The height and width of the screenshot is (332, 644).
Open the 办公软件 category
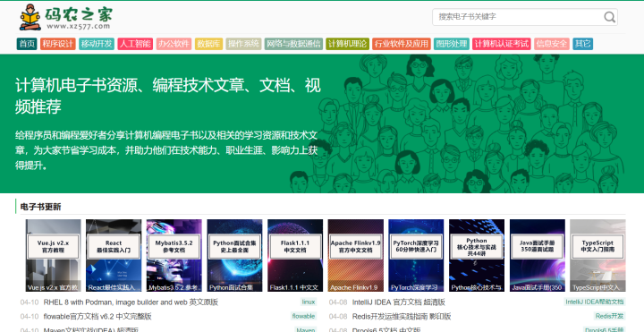tap(174, 44)
